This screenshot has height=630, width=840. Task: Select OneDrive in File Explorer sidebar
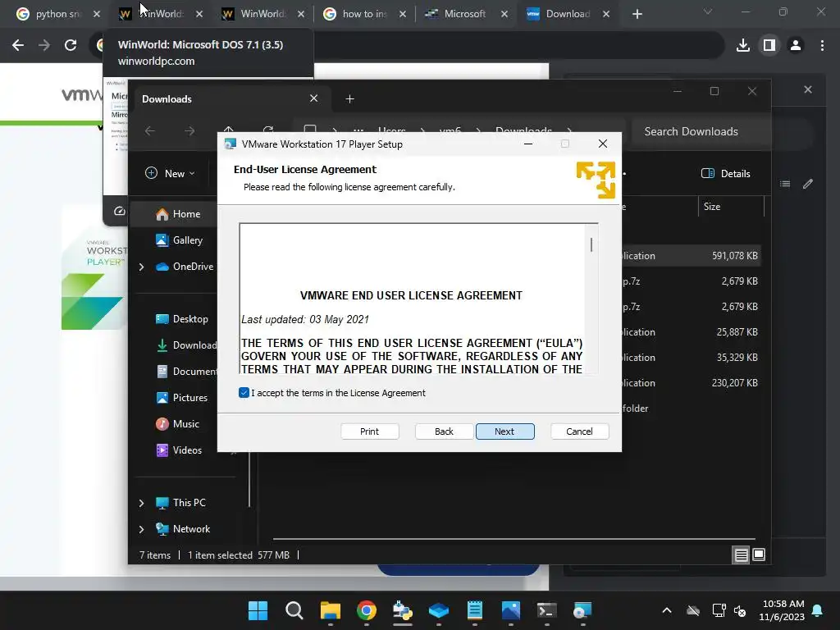pos(185,267)
